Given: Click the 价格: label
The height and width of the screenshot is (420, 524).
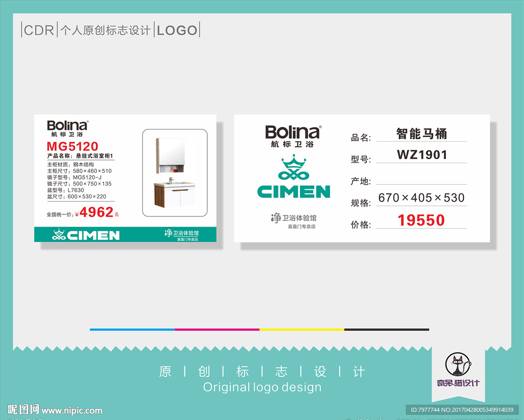Looking at the screenshot, I should point(361,225).
